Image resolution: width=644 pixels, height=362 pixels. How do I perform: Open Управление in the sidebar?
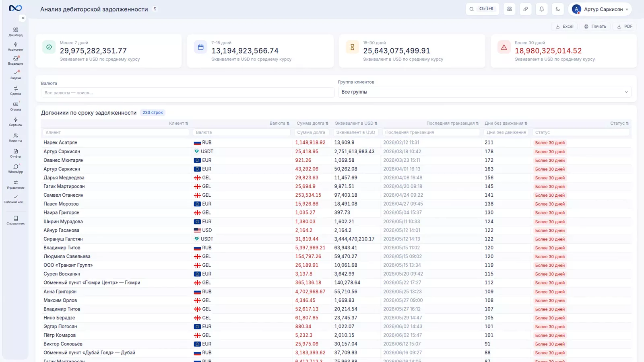coord(16,184)
